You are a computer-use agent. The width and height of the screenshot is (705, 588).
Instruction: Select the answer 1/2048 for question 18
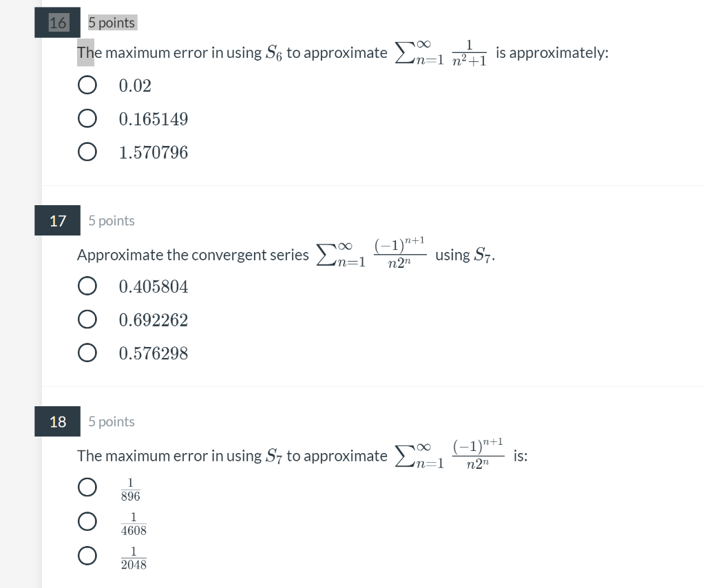pos(87,555)
